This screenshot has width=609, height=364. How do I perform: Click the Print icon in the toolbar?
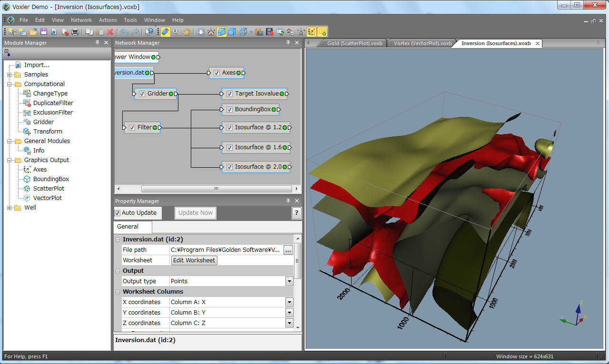tap(75, 32)
